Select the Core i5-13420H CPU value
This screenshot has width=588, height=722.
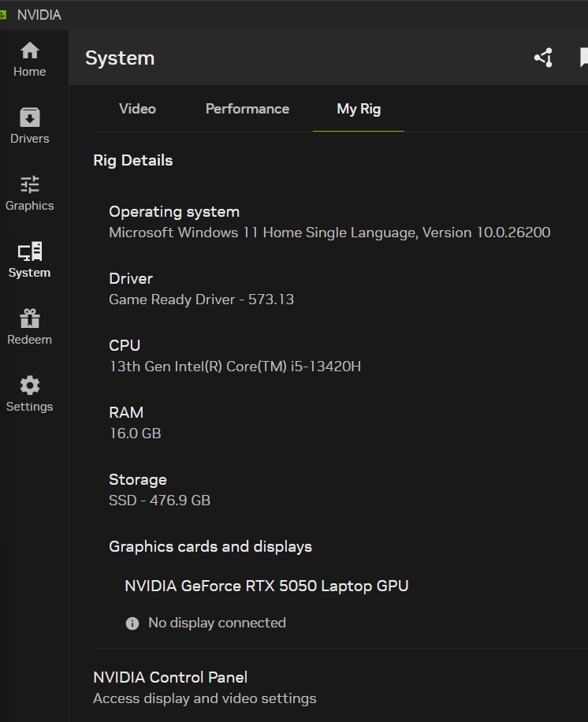pos(235,367)
